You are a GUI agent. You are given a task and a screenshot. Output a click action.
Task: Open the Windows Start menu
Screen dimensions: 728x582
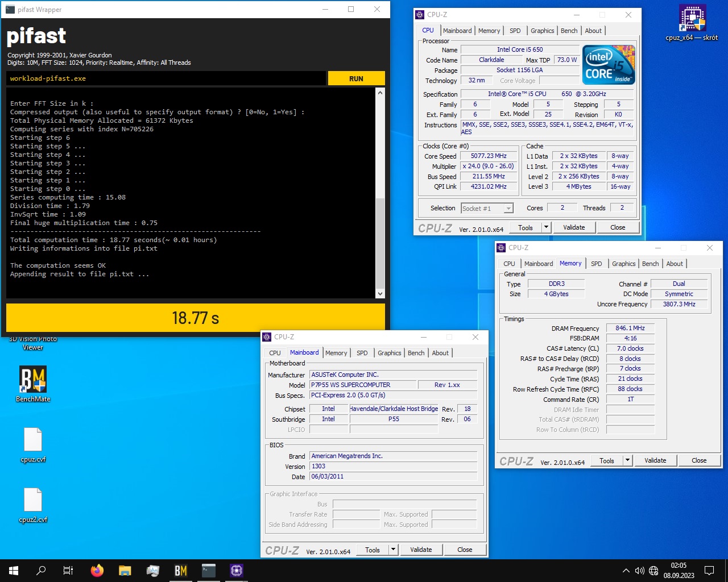coord(14,571)
